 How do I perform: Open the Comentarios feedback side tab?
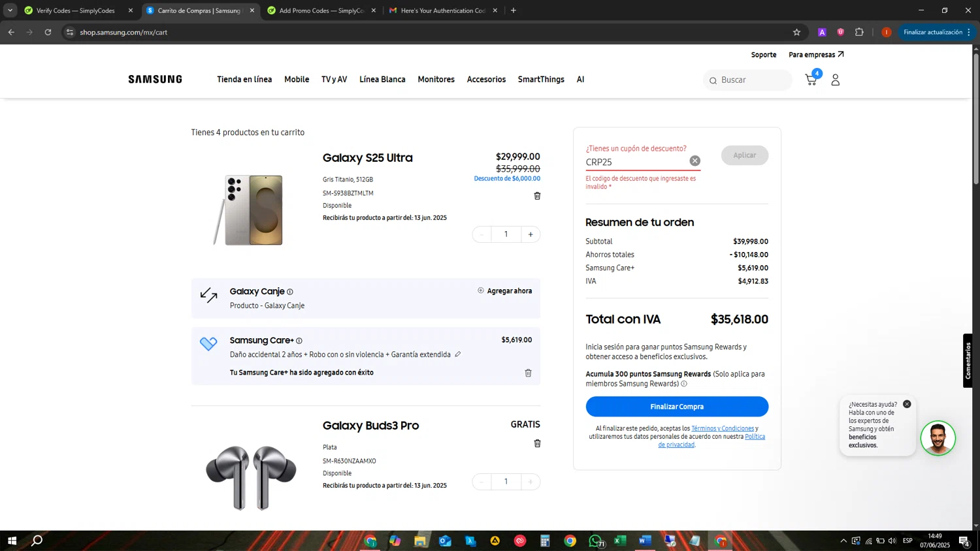(x=968, y=361)
